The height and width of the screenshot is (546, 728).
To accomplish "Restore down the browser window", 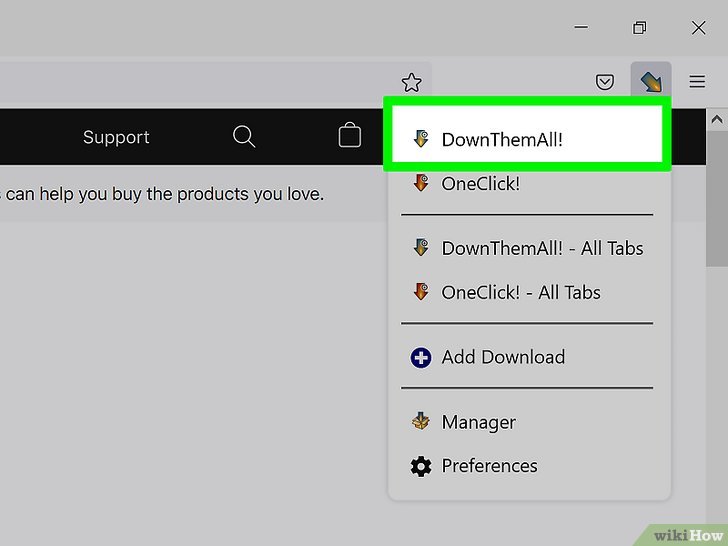I will coord(640,28).
